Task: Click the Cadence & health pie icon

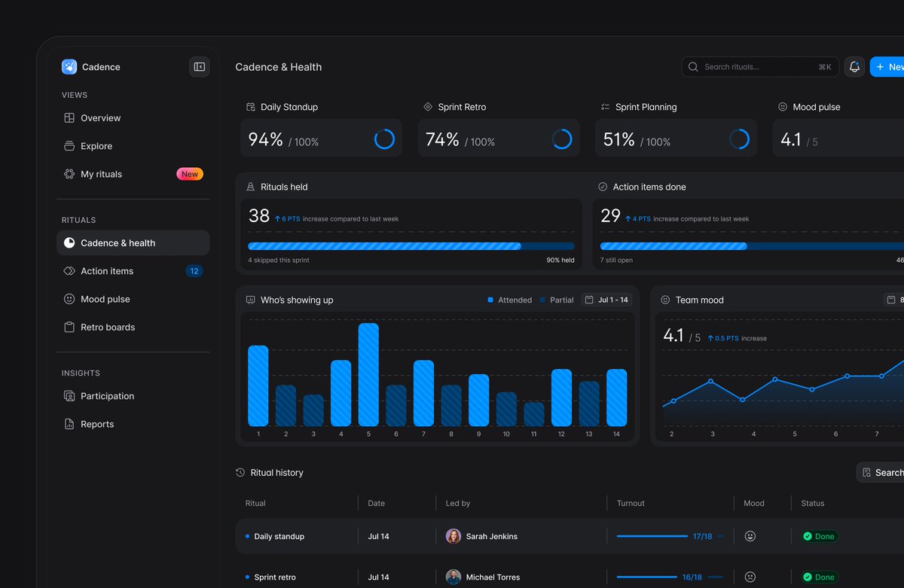Action: 69,243
